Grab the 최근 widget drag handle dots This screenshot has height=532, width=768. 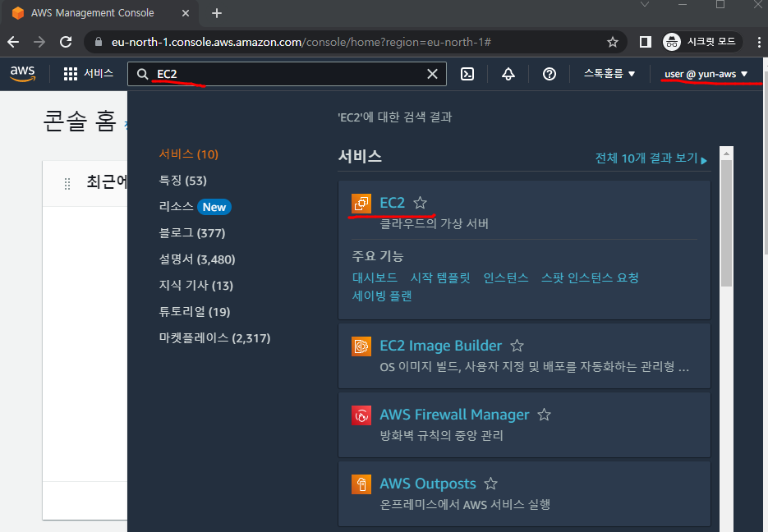[67, 184]
